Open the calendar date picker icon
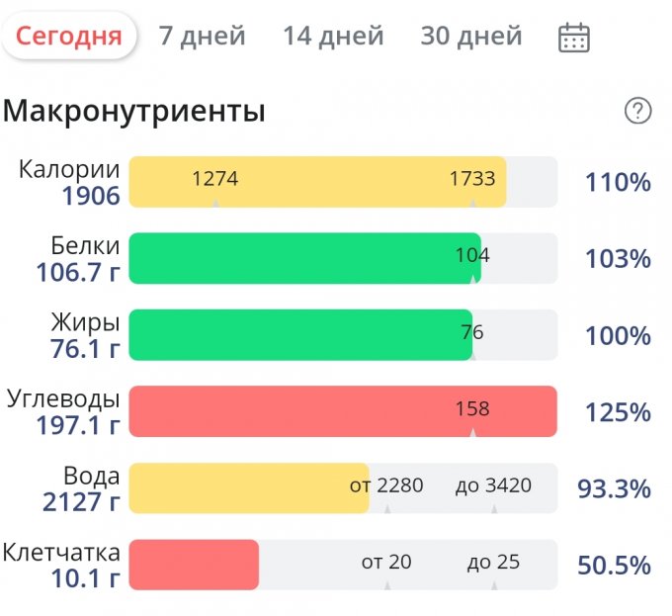The image size is (672, 616). (574, 38)
